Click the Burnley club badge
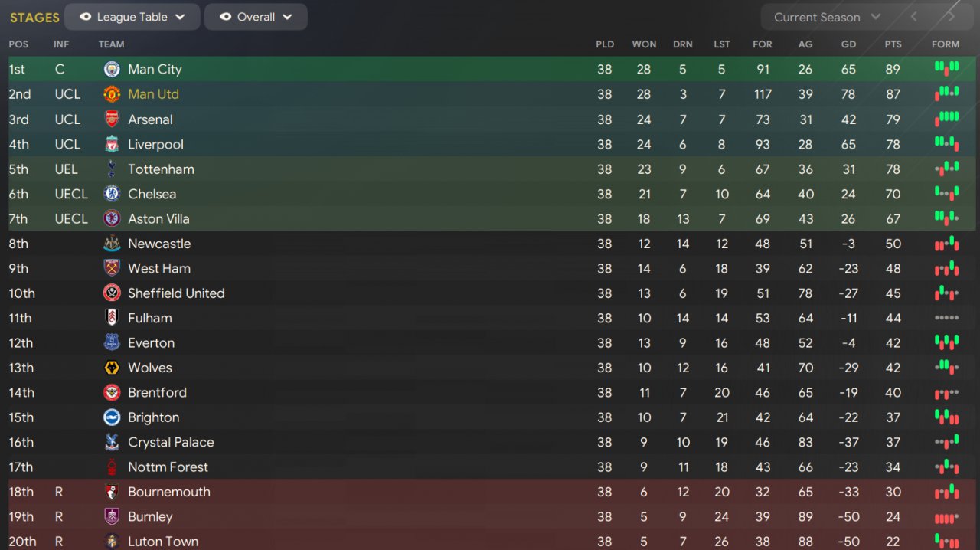980x550 pixels. [112, 516]
